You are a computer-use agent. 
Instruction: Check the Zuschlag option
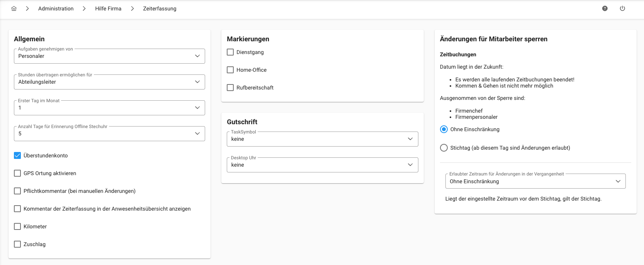pos(17,244)
